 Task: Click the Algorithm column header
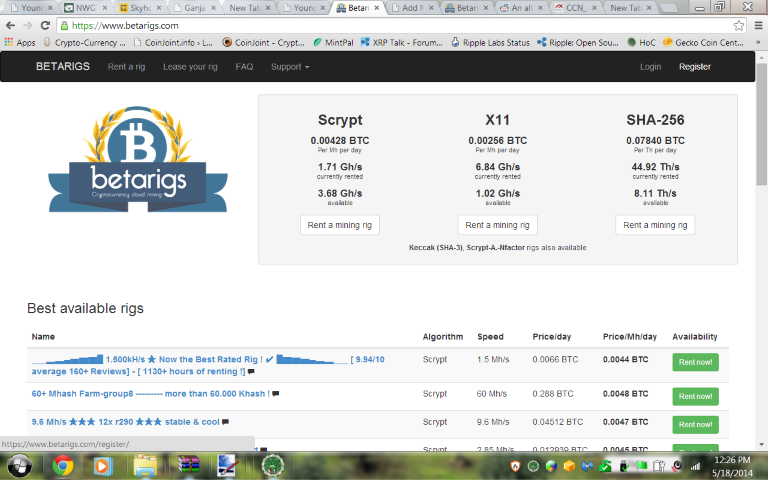pos(442,336)
